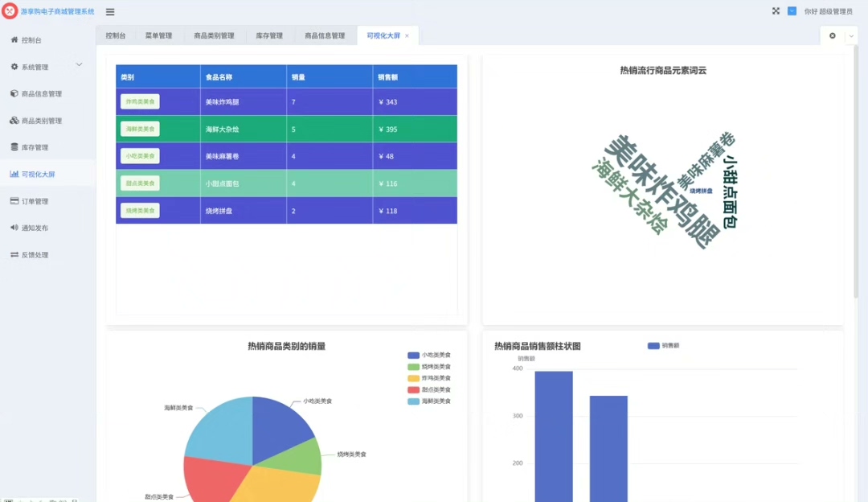Image resolution: width=868 pixels, height=502 pixels.
Task: Close the 可视化大屏 tab
Action: 407,35
